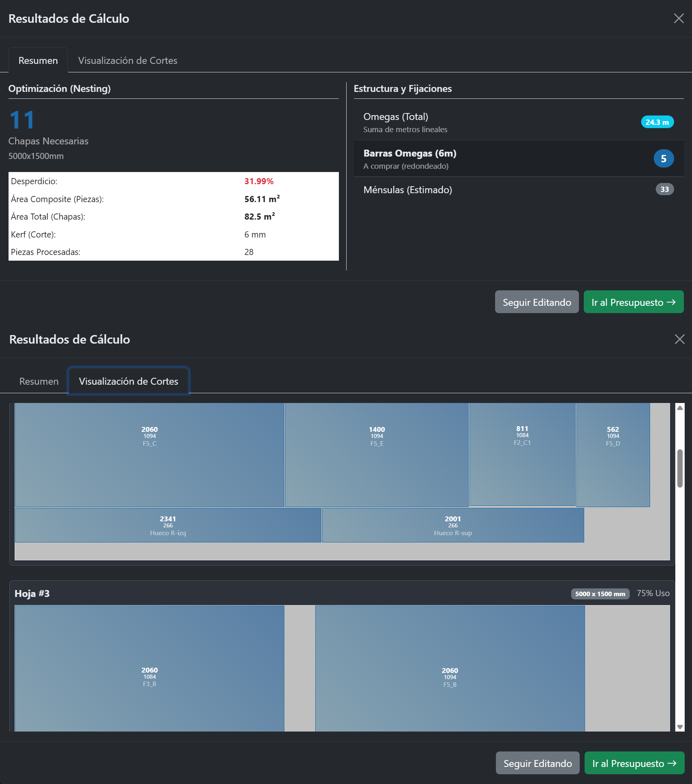Close the upper Resultados de Cálculo dialog
Screen dimensions: 692x784
point(679,18)
